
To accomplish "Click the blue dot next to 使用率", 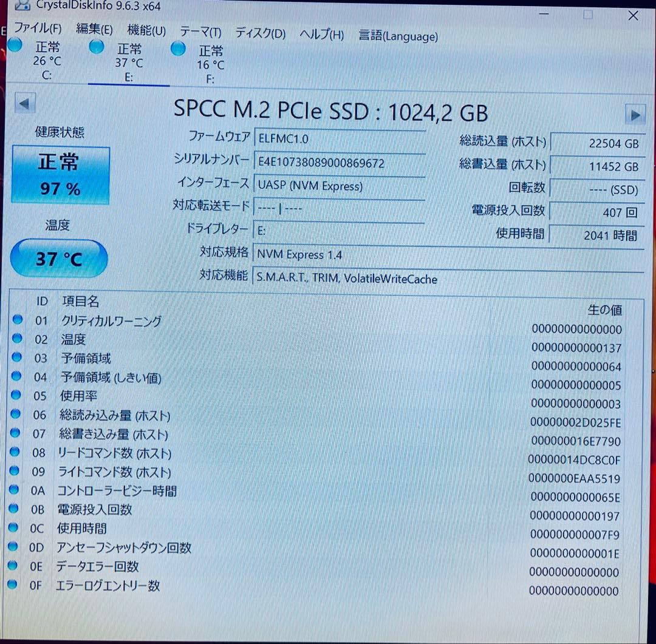I will tap(17, 396).
